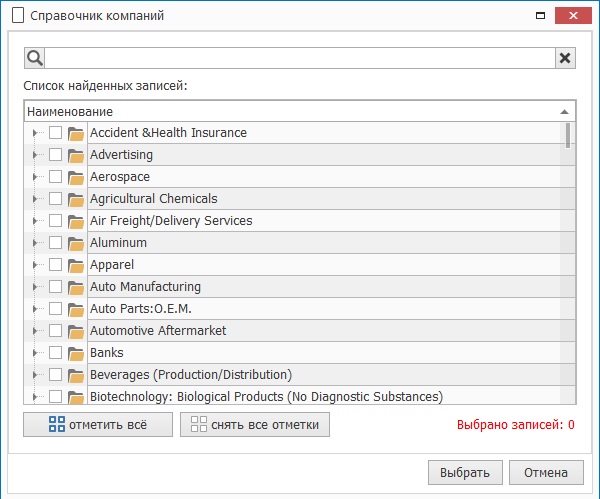Viewport: 600px width, 499px height.
Task: Sort by the Наименование column header
Action: [290, 111]
